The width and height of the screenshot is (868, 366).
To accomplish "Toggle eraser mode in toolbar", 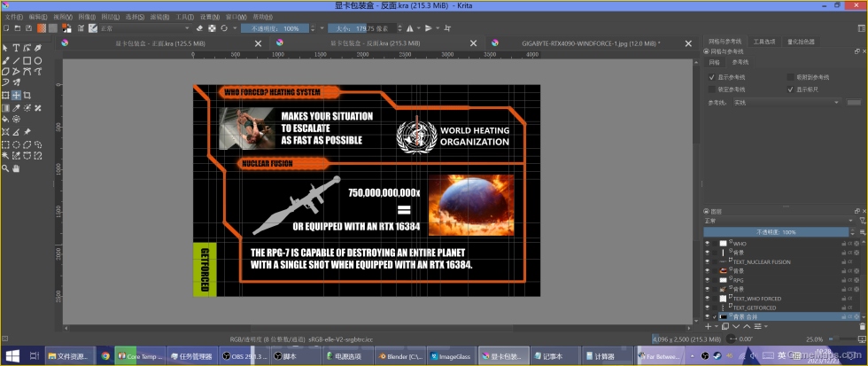I will click(200, 28).
